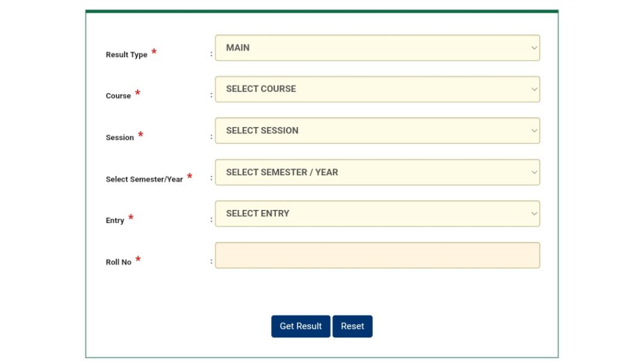Screen dimensions: 644x362
Task: Click the Session field label
Action: [119, 138]
